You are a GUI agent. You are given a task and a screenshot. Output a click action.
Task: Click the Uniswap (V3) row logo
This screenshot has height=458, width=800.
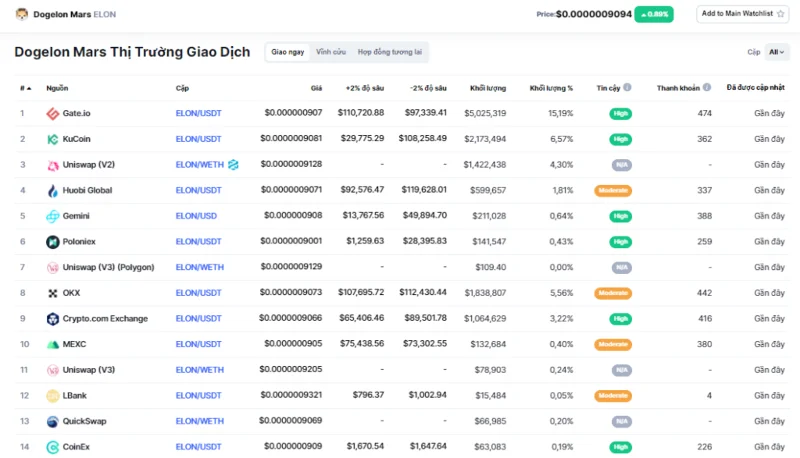click(x=53, y=370)
